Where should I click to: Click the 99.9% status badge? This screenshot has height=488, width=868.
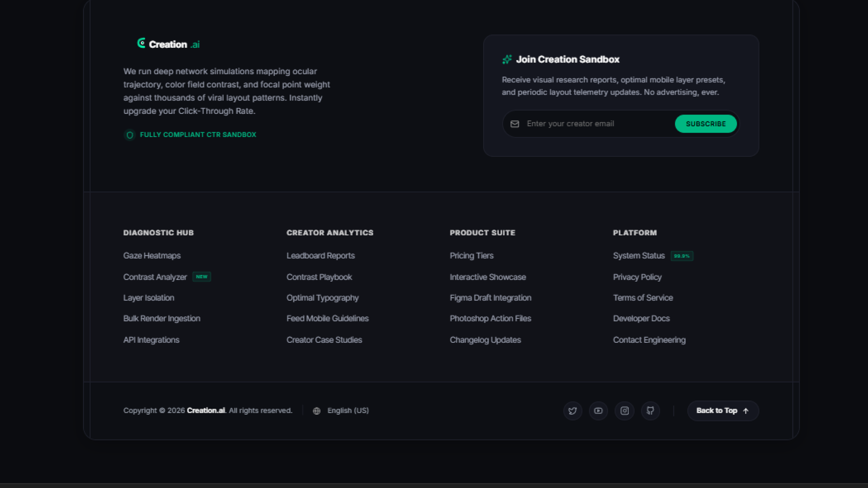click(682, 256)
